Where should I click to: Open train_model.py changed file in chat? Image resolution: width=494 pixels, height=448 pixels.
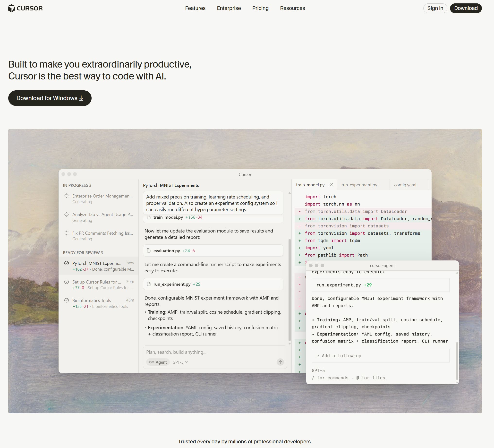point(213,218)
